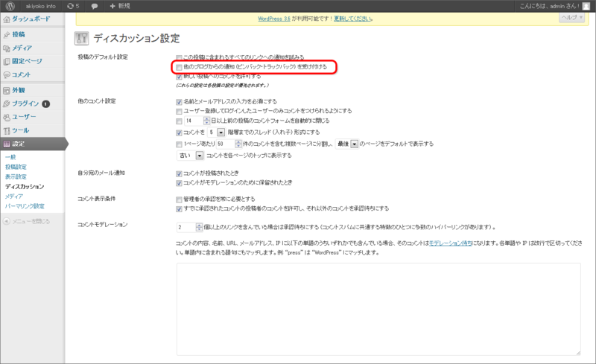
Task: Click the collapse menu arrow icon
Action: tap(7, 221)
